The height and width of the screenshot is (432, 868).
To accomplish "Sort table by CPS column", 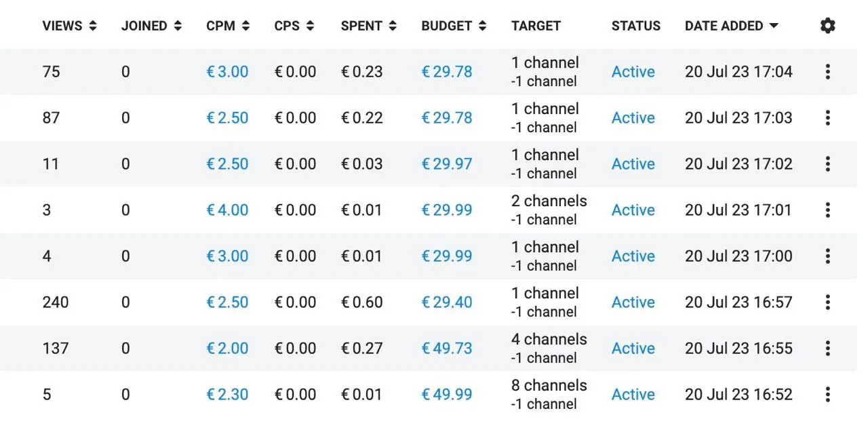I will (294, 26).
